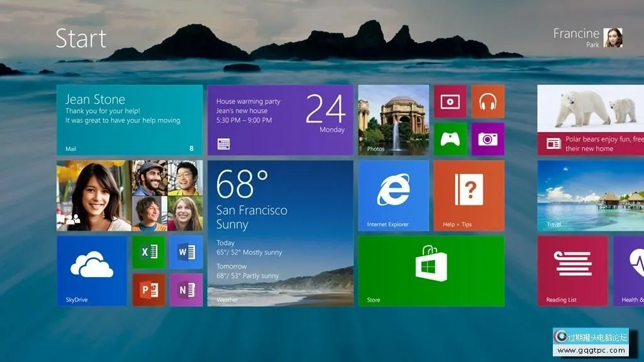Open Mail tile from Jean Stone

click(130, 120)
